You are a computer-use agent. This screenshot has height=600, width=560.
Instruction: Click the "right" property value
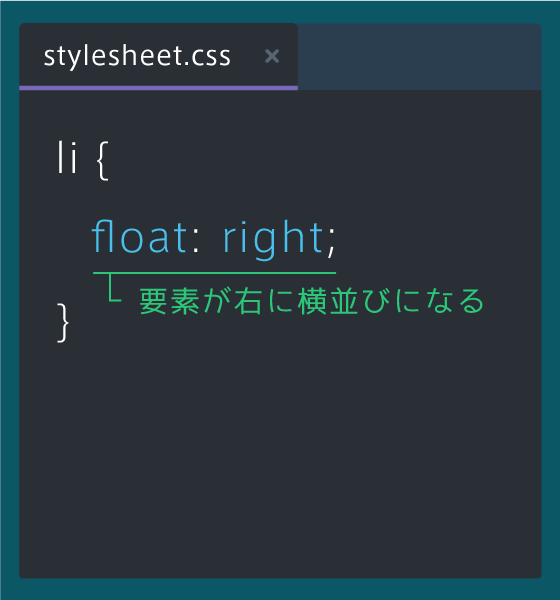(x=273, y=240)
